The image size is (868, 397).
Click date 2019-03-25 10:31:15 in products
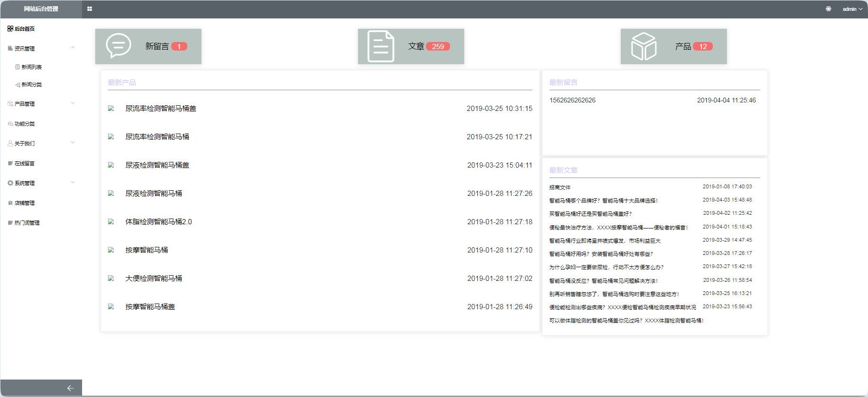click(500, 109)
